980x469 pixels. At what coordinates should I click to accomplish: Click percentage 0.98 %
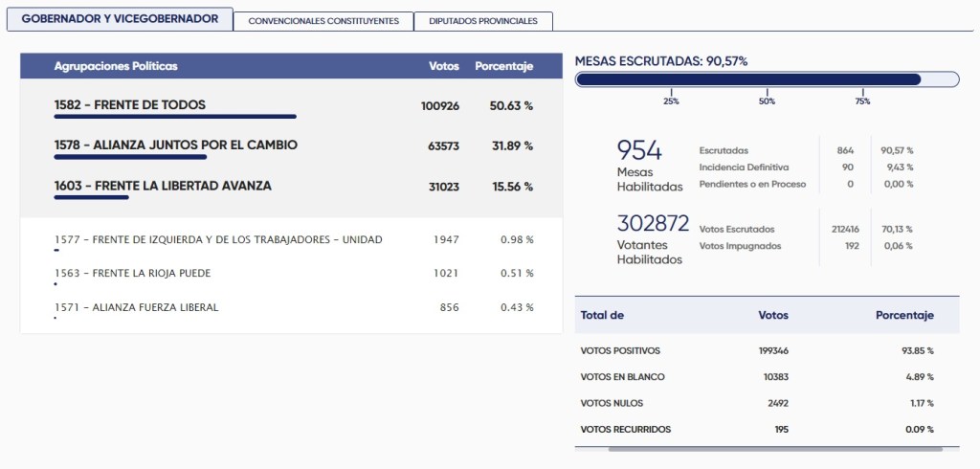click(x=517, y=239)
